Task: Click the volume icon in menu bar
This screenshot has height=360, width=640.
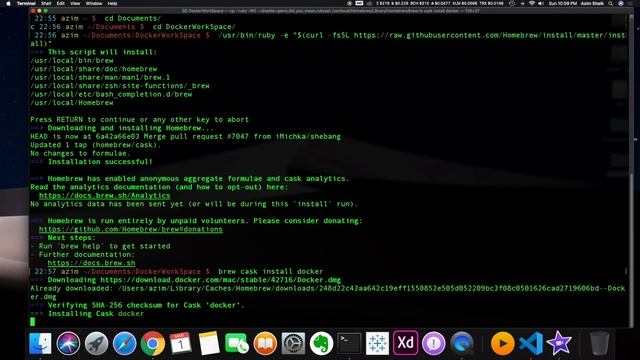Action: pos(541,3)
